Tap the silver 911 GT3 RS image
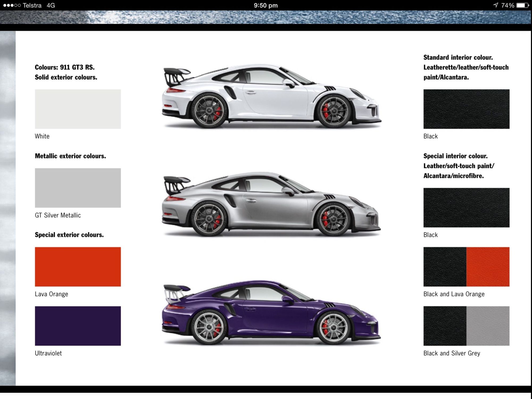The width and height of the screenshot is (532, 399). click(272, 204)
